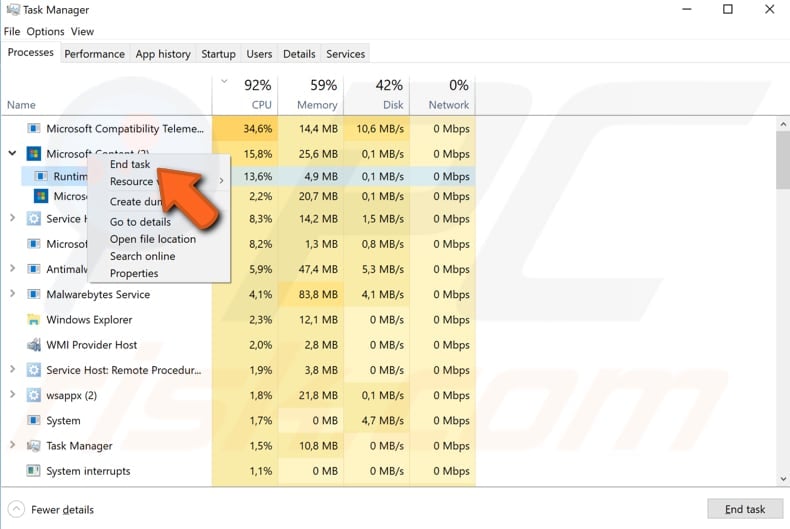The width and height of the screenshot is (790, 529).
Task: Sort by the Memory column header
Action: pos(310,95)
